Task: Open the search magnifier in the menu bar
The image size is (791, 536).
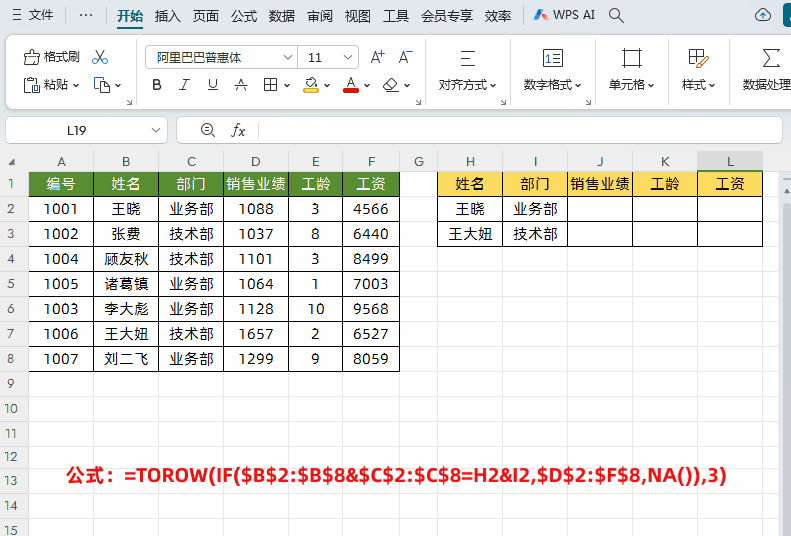Action: (x=617, y=15)
